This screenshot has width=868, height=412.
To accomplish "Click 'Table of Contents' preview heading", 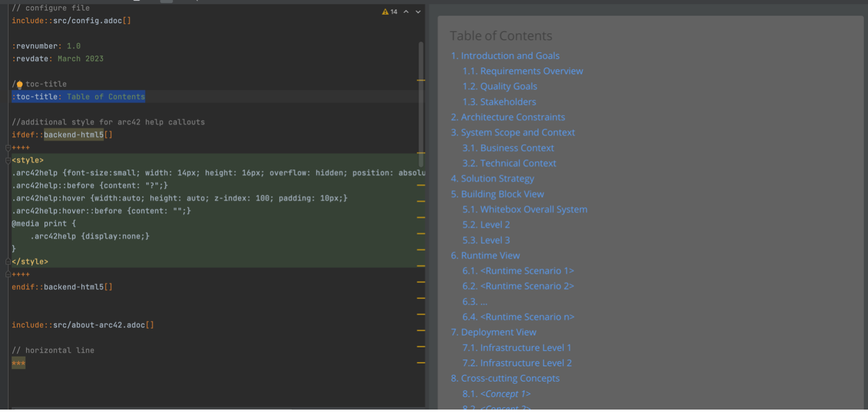I will pos(501,36).
